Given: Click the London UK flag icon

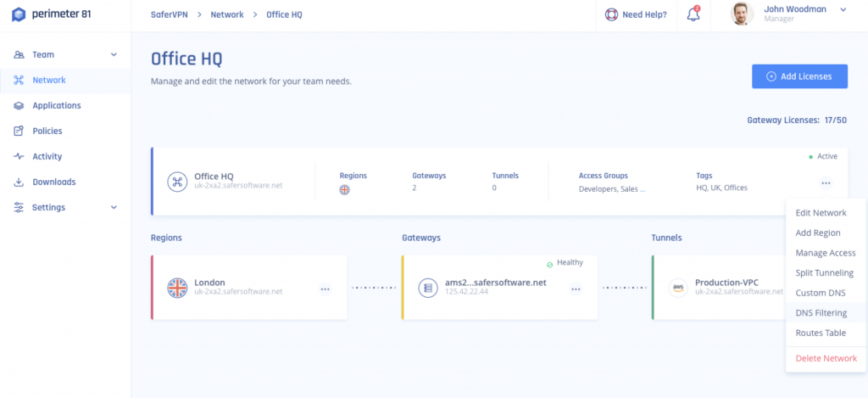Looking at the screenshot, I should [x=177, y=288].
